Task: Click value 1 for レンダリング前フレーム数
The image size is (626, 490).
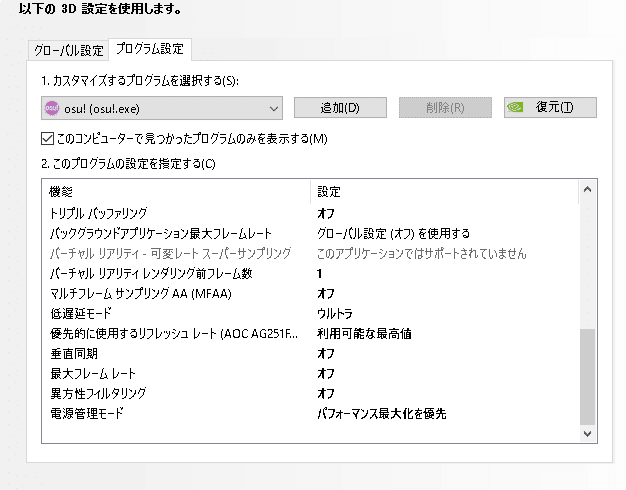Action: (x=319, y=274)
